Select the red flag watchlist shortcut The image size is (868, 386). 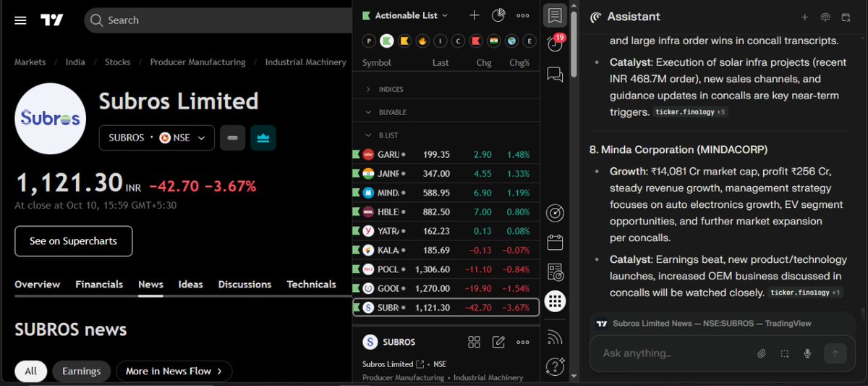tap(476, 41)
